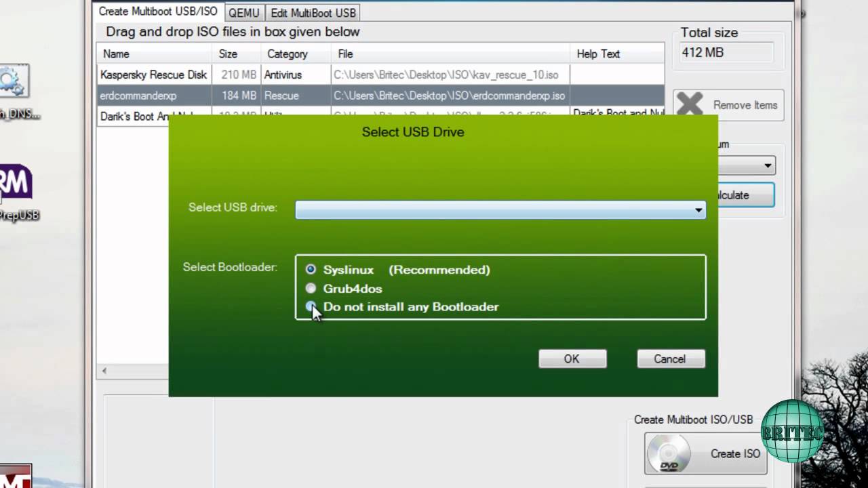Viewport: 868px width, 488px height.
Task: Click the DVD disc icon on Create ISO
Action: [669, 453]
